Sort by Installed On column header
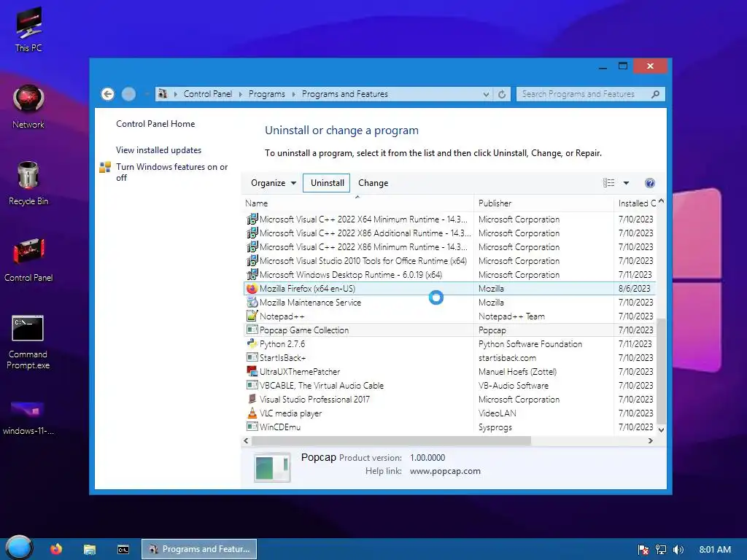This screenshot has width=747, height=560. tap(635, 203)
